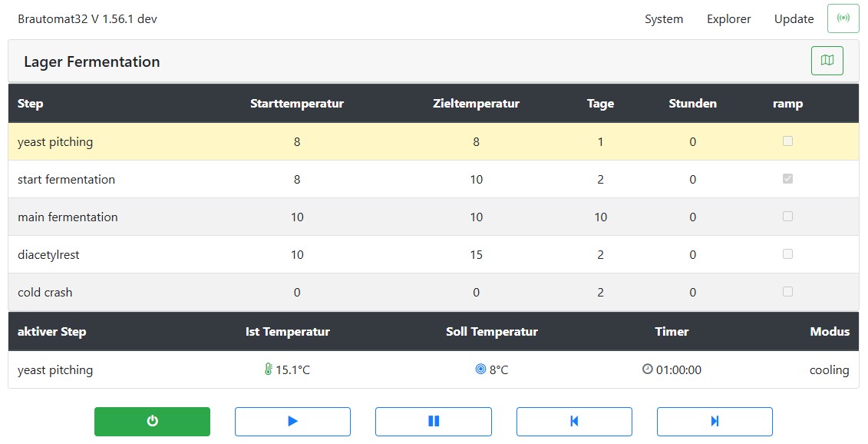Image resolution: width=868 pixels, height=444 pixels.
Task: Pause the fermentation process
Action: (433, 421)
